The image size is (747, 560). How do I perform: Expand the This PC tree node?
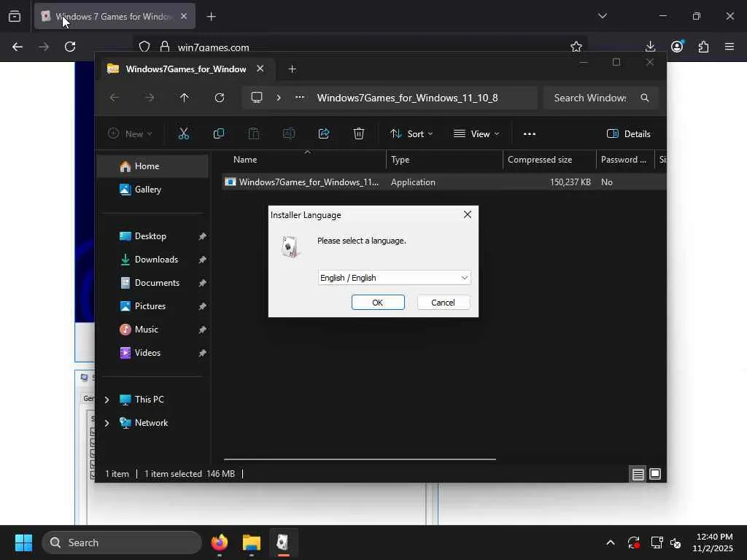pos(107,400)
